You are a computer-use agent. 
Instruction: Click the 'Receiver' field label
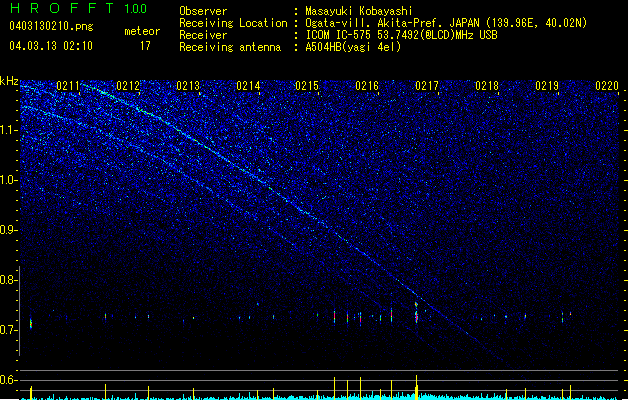click(203, 35)
